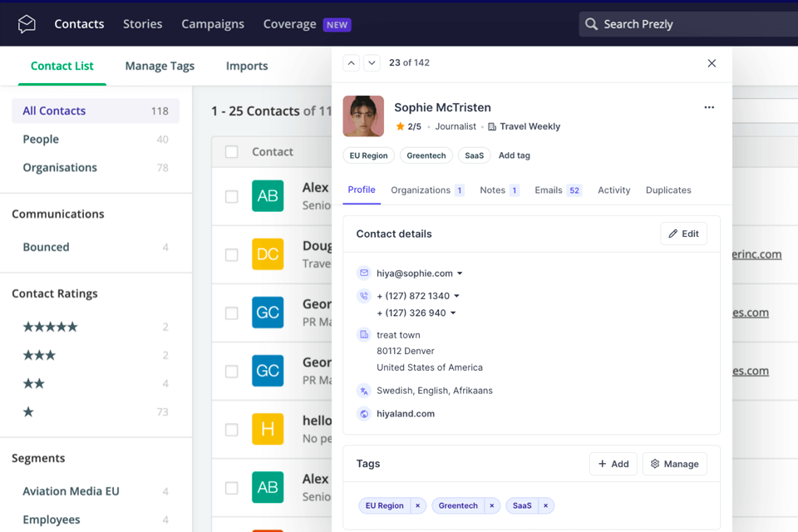This screenshot has height=532, width=798.
Task: Click the Prezly envelope logo
Action: coord(27,24)
